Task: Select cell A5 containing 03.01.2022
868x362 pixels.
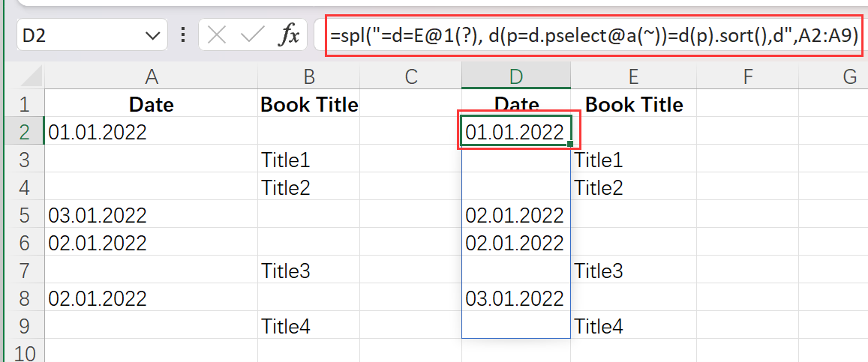Action: click(x=151, y=216)
